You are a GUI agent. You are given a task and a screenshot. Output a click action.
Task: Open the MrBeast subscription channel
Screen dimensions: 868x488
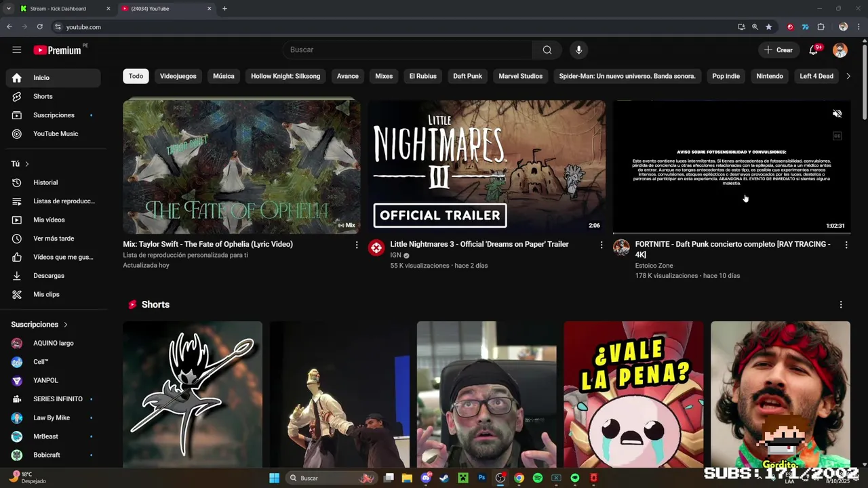[54, 436]
